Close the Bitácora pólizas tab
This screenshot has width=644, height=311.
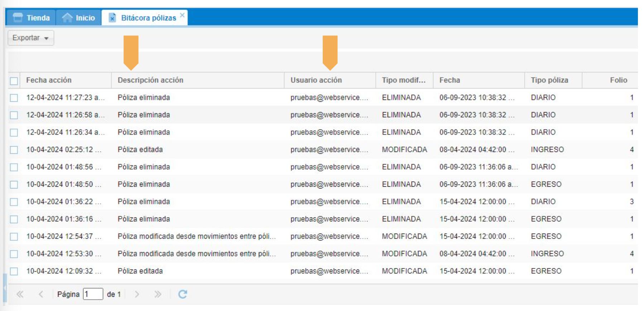pyautogui.click(x=182, y=15)
